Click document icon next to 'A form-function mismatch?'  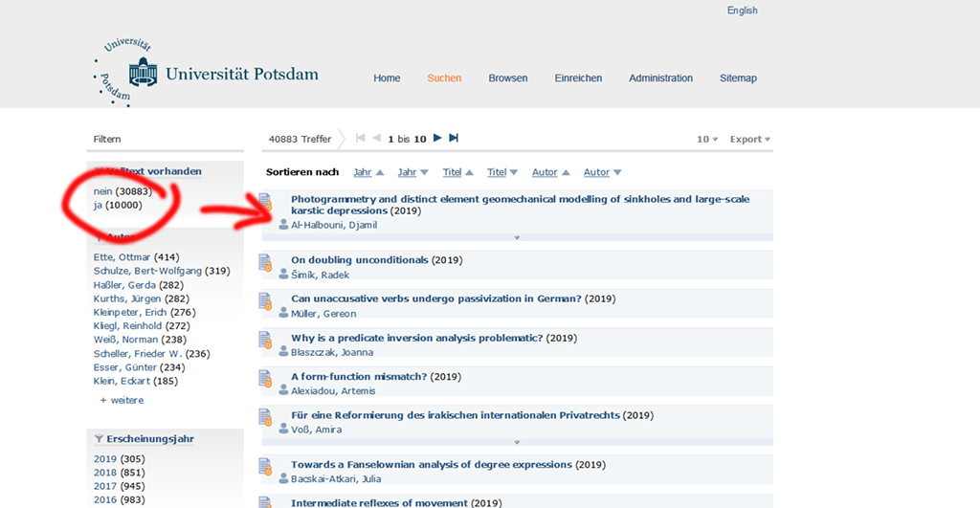(265, 379)
